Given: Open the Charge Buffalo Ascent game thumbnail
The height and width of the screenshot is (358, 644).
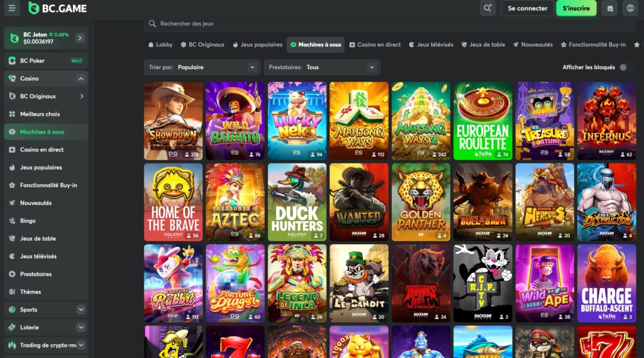Looking at the screenshot, I should point(607,283).
